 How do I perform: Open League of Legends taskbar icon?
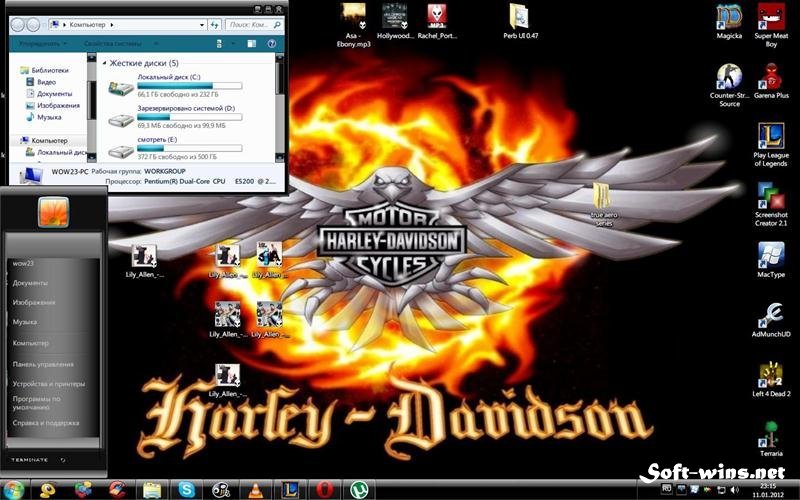290,490
